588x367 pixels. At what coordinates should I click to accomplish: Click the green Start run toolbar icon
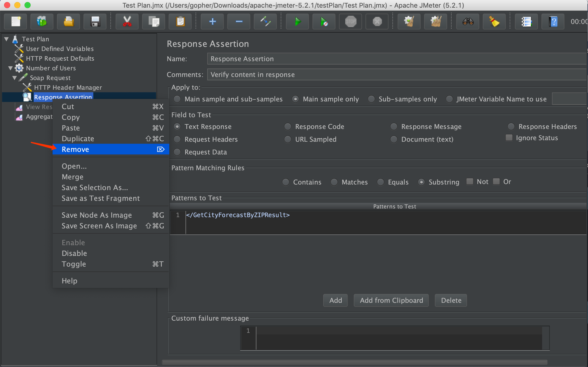297,22
